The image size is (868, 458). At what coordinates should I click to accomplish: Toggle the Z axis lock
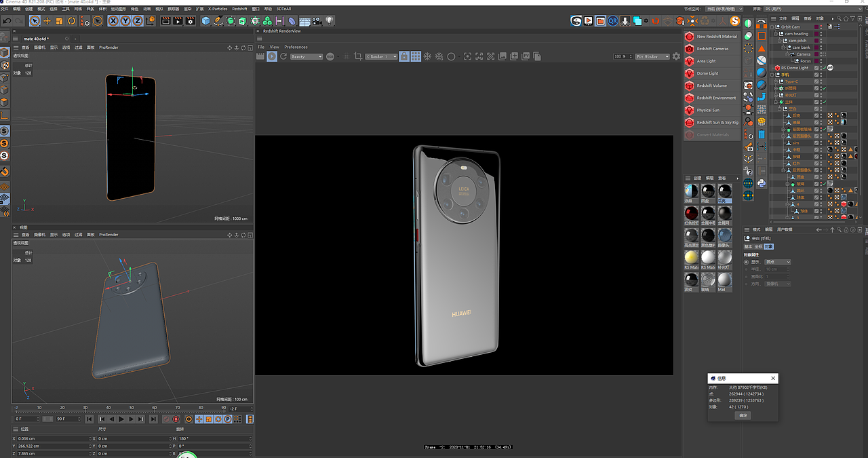[138, 21]
